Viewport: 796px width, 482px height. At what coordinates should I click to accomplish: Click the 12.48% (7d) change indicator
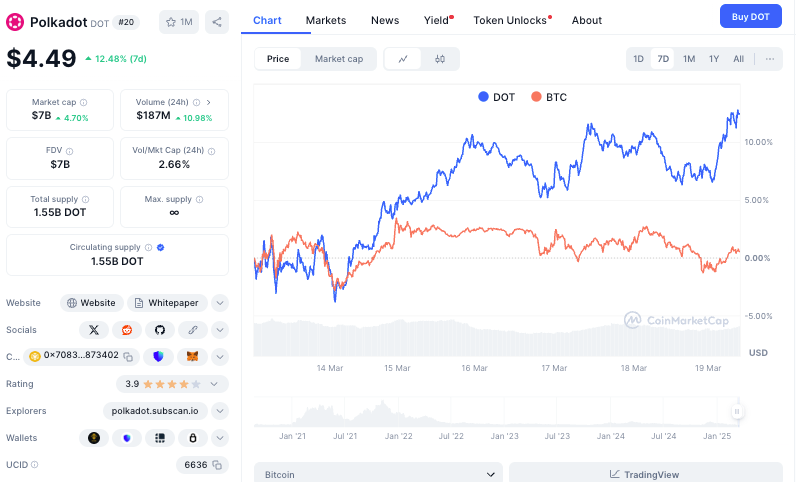click(x=116, y=59)
